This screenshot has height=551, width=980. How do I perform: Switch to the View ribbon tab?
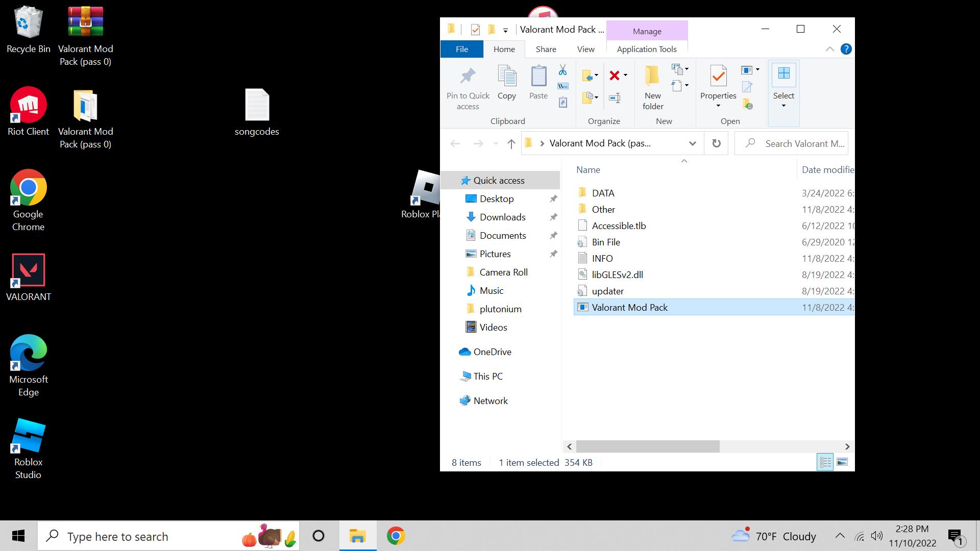(x=585, y=49)
